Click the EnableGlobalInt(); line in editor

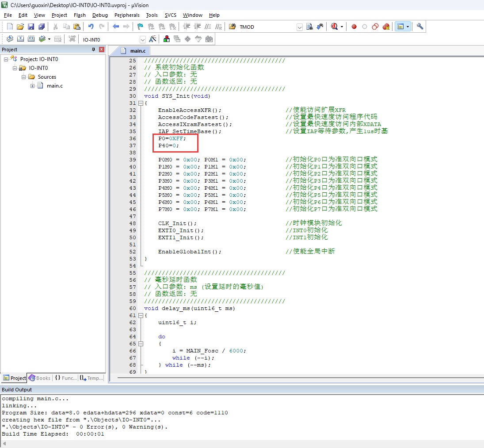190,252
